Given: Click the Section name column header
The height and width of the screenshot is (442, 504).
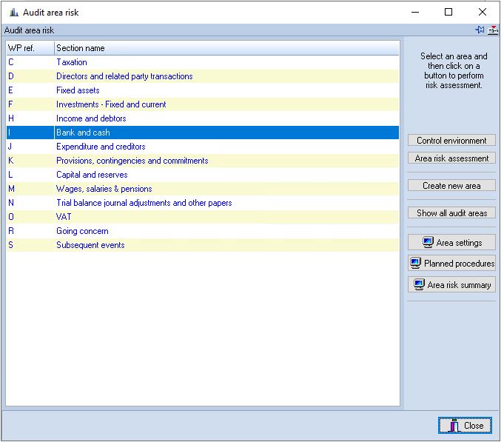Looking at the screenshot, I should [226, 48].
